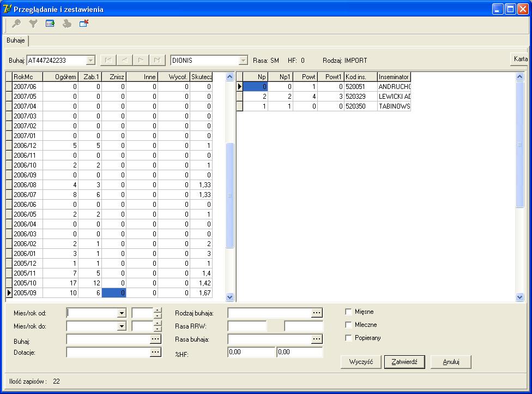Click the Wycof. column header

[x=174, y=77]
